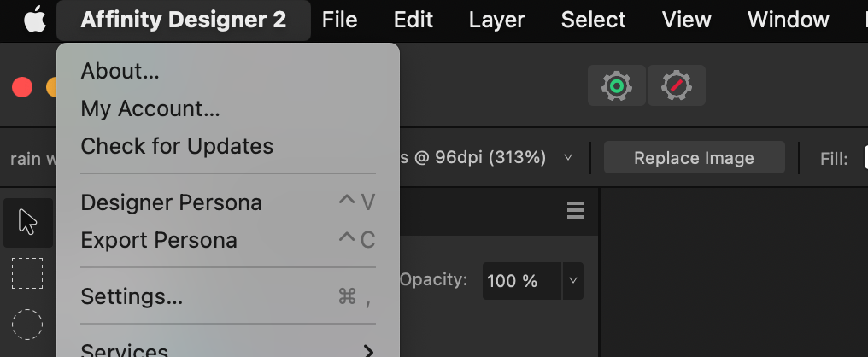Open the View menu

tap(686, 20)
